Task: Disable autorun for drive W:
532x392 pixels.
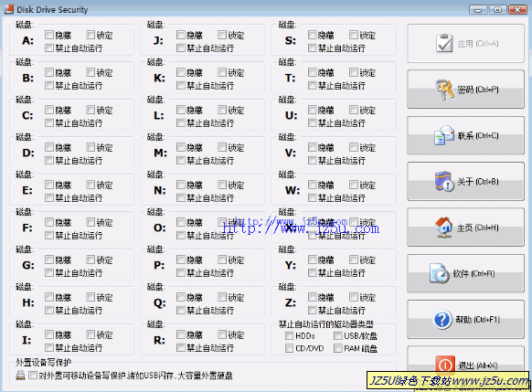Action: [x=312, y=197]
